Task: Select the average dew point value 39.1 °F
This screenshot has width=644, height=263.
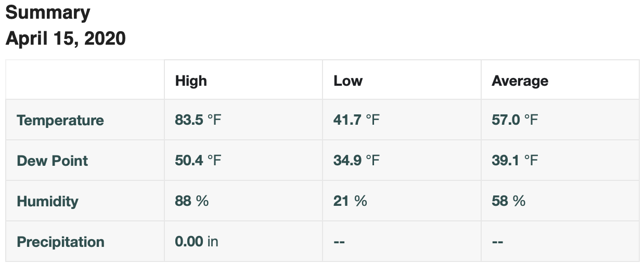Action: tap(514, 161)
